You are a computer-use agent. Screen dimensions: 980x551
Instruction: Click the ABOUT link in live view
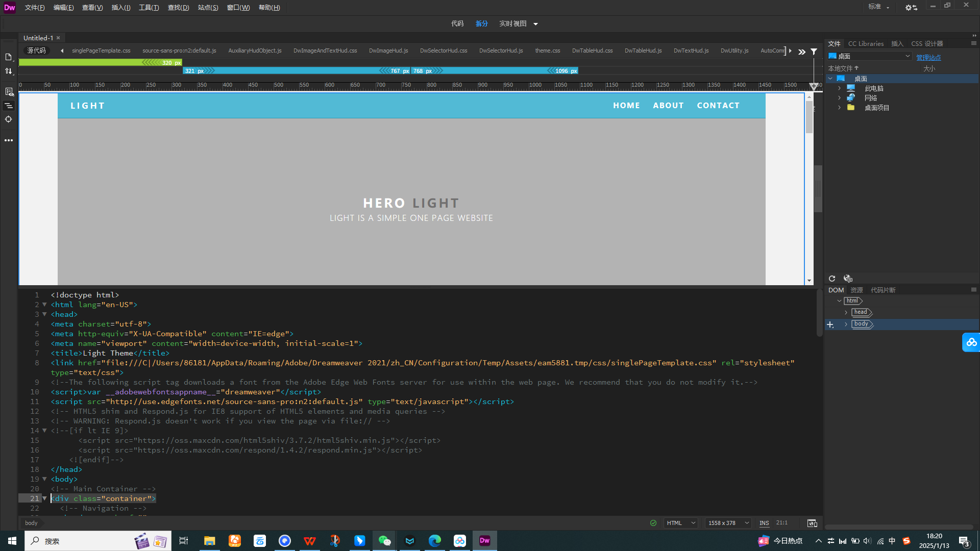668,106
